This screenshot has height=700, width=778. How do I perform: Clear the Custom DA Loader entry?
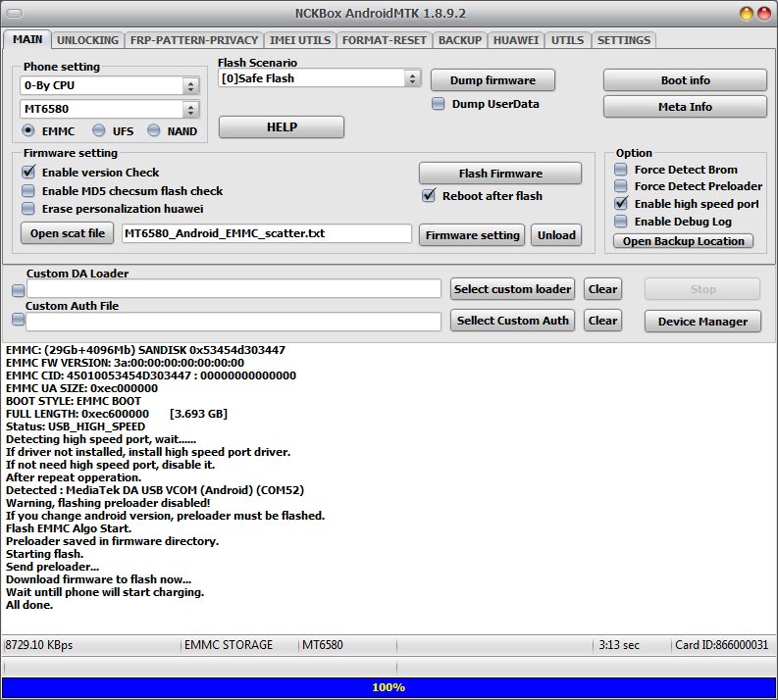(x=602, y=289)
